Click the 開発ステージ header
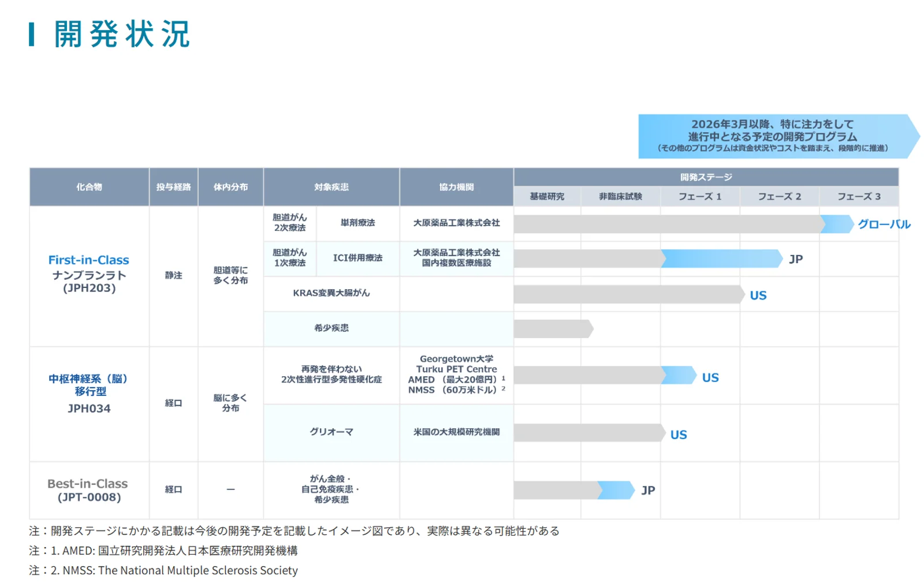924x584 pixels. click(x=706, y=177)
